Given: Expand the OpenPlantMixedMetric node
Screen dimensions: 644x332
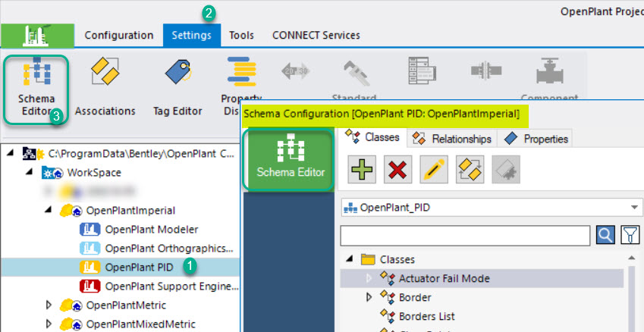Looking at the screenshot, I should click(49, 324).
